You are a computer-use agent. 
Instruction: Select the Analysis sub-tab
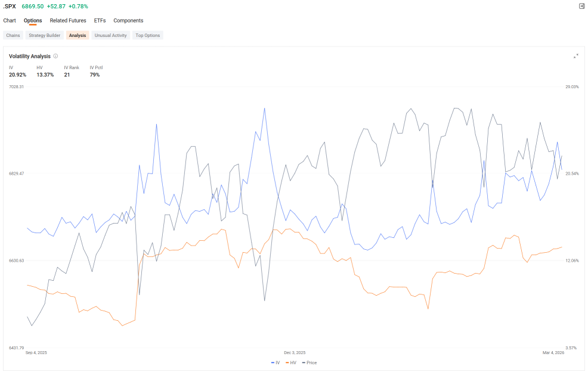(x=78, y=35)
